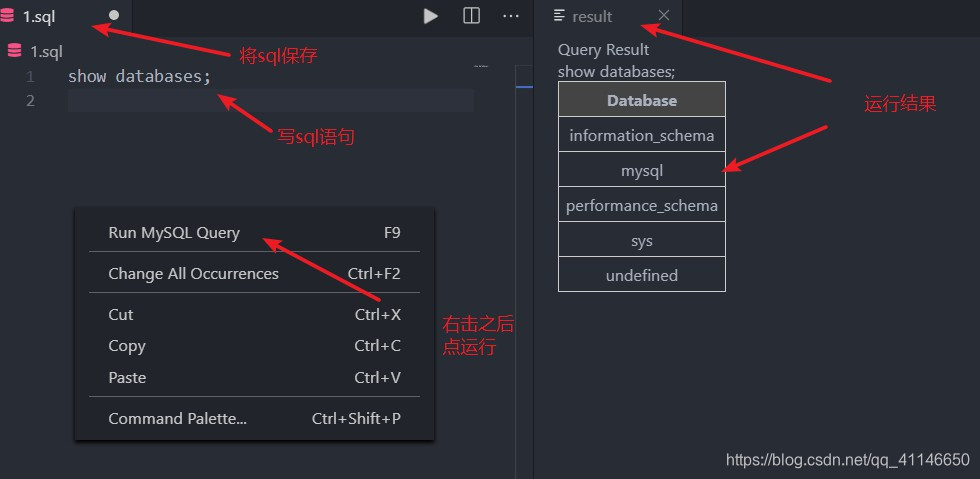The width and height of the screenshot is (980, 479).
Task: Close the result tab
Action: click(x=664, y=16)
